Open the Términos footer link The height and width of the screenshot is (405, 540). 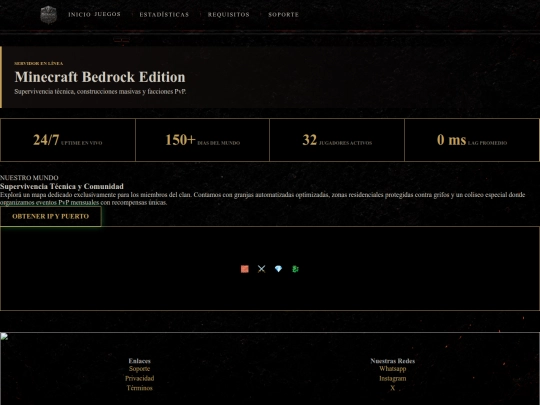[139, 388]
